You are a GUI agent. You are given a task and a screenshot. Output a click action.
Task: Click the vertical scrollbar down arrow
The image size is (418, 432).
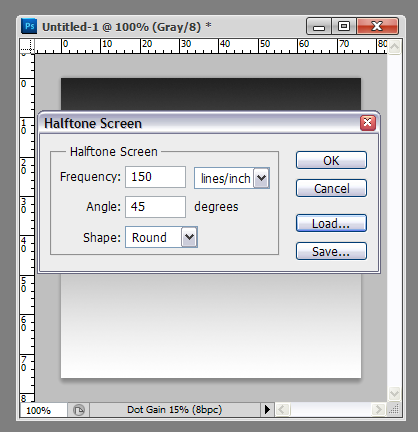pyautogui.click(x=394, y=394)
